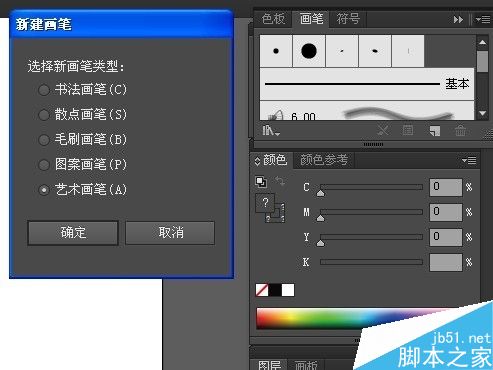Image resolution: width=493 pixels, height=370 pixels.
Task: Open the 画板 panel tab
Action: click(306, 365)
